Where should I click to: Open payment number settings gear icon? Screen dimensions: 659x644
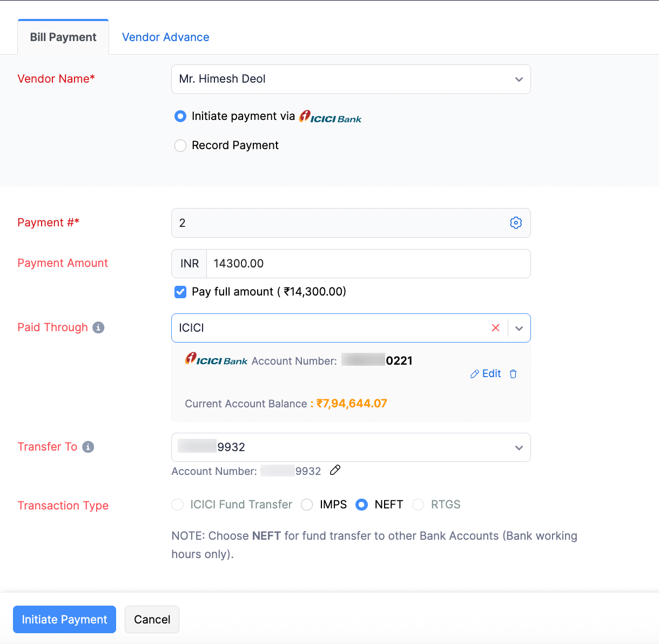pyautogui.click(x=516, y=223)
